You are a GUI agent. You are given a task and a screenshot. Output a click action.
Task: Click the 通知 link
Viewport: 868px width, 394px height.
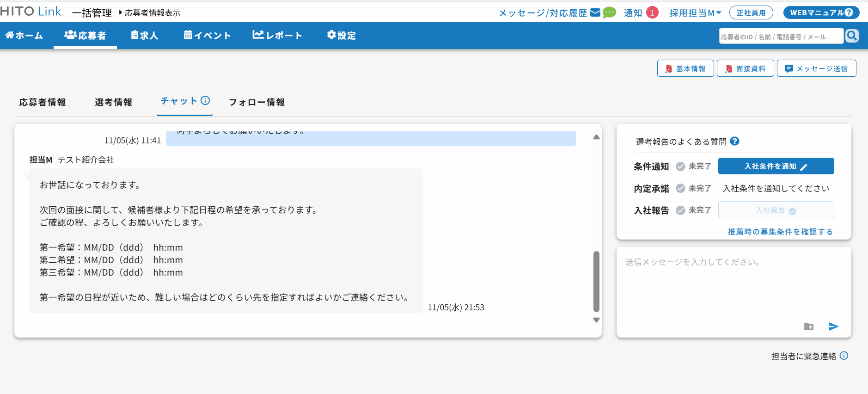(633, 13)
